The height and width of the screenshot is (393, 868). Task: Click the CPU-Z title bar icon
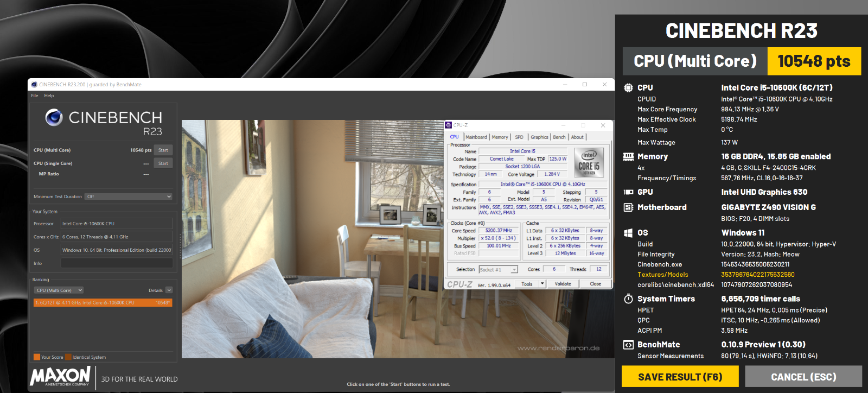coord(449,125)
